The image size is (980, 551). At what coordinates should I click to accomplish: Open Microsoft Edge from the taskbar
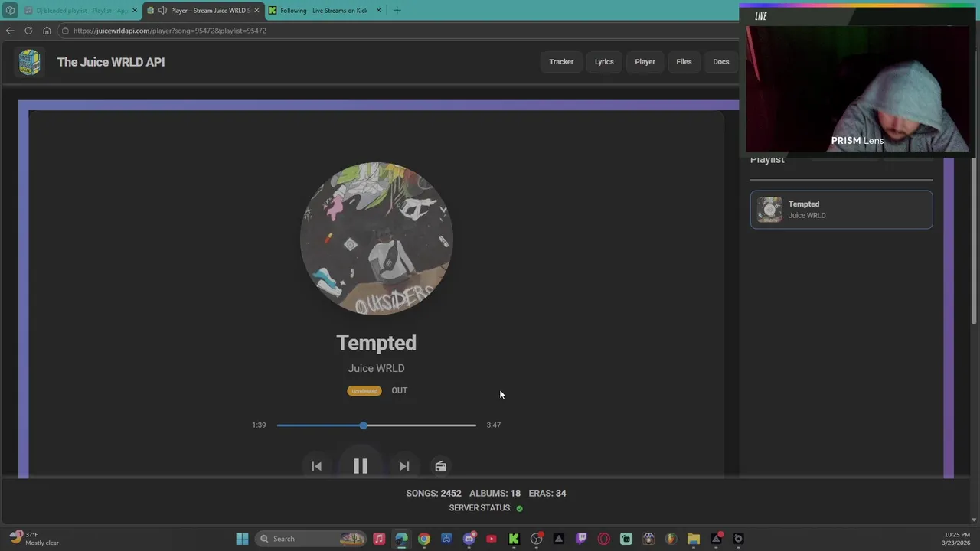click(x=401, y=539)
